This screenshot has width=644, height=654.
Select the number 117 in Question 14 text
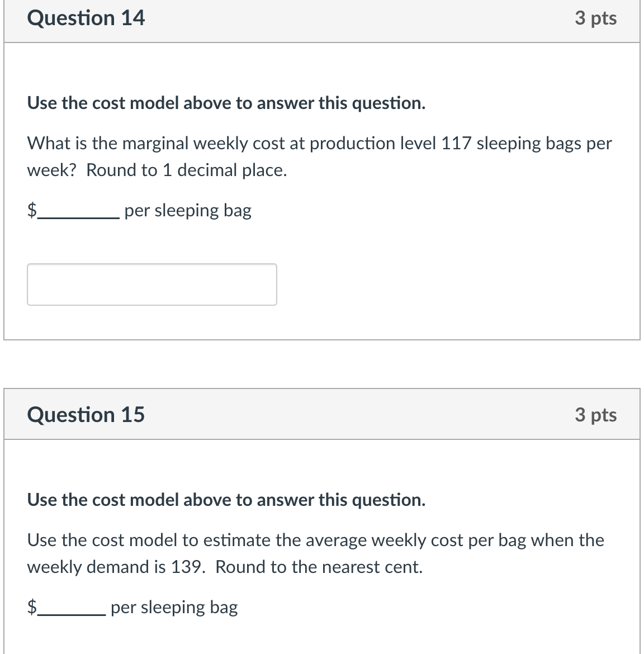pos(454,143)
